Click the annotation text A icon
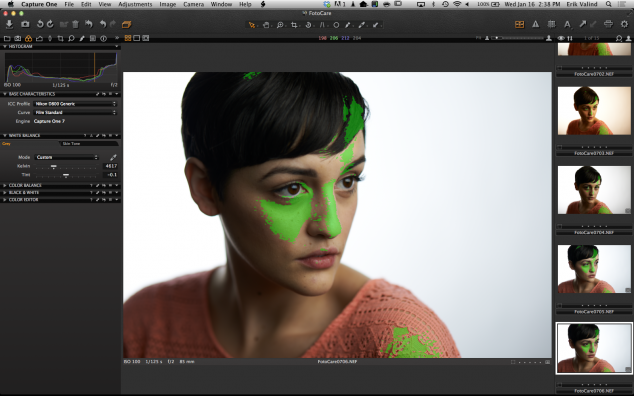The image size is (634, 396). click(567, 25)
